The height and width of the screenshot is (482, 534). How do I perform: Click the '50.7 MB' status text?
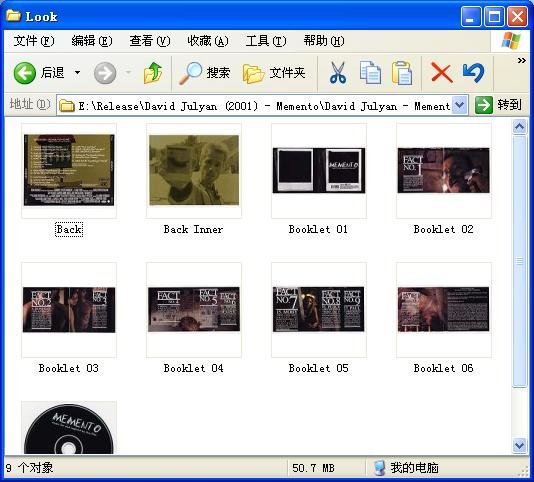click(x=313, y=468)
